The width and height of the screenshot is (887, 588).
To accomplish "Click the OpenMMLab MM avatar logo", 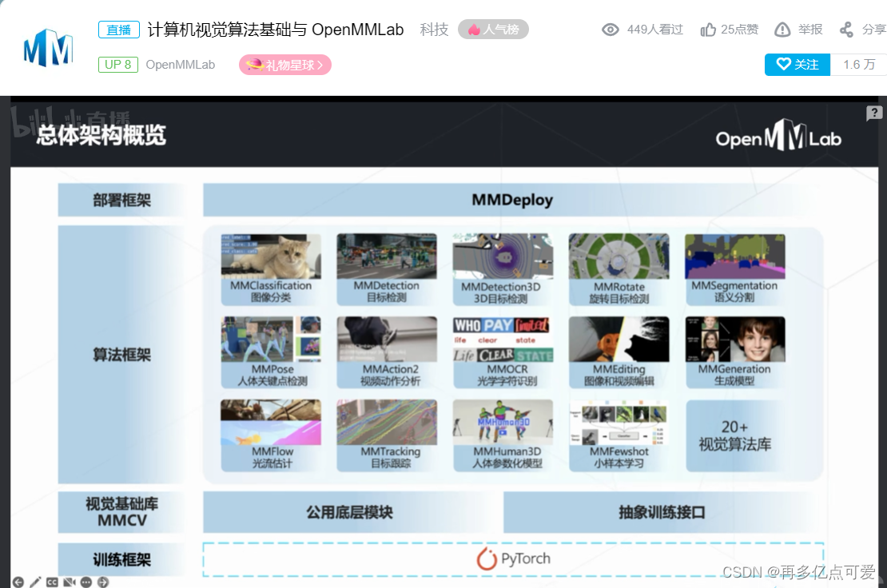I will [48, 48].
